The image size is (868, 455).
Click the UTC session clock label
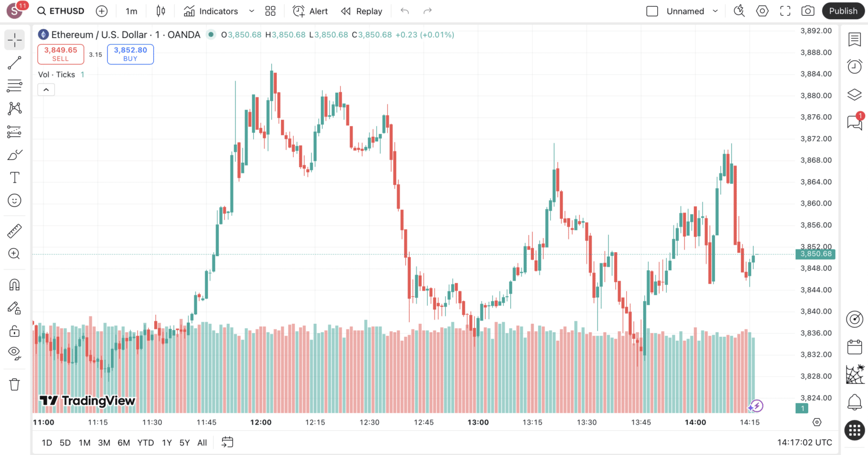pos(806,443)
